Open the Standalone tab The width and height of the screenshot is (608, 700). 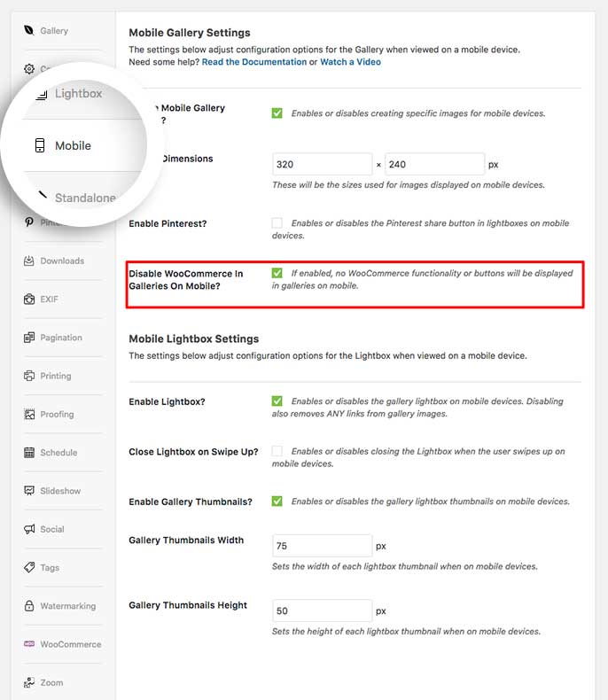tap(85, 198)
